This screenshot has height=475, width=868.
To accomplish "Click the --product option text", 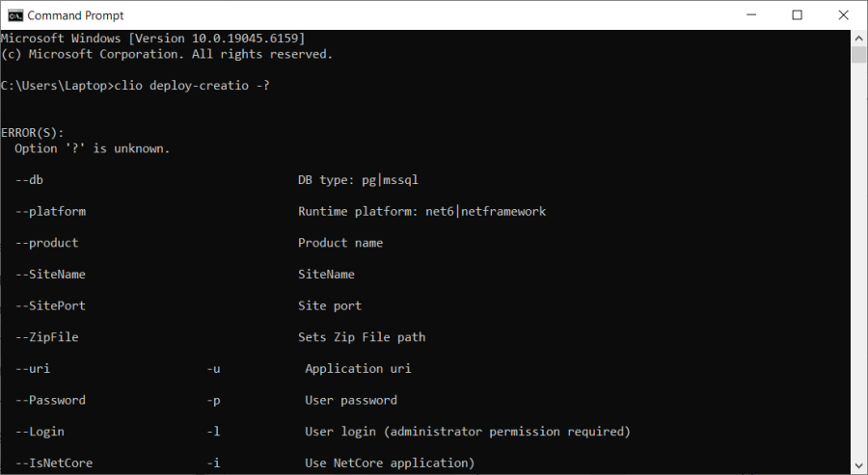I will pyautogui.click(x=47, y=243).
